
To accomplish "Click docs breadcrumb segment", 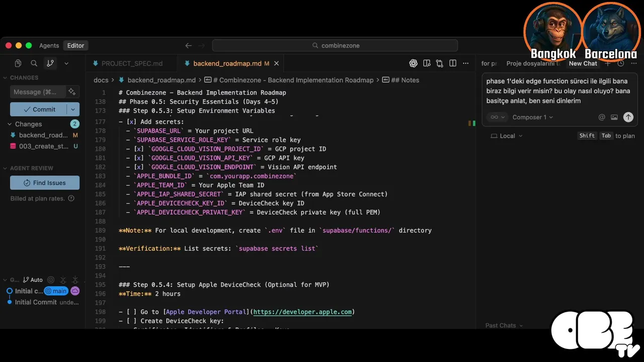I will pyautogui.click(x=101, y=80).
